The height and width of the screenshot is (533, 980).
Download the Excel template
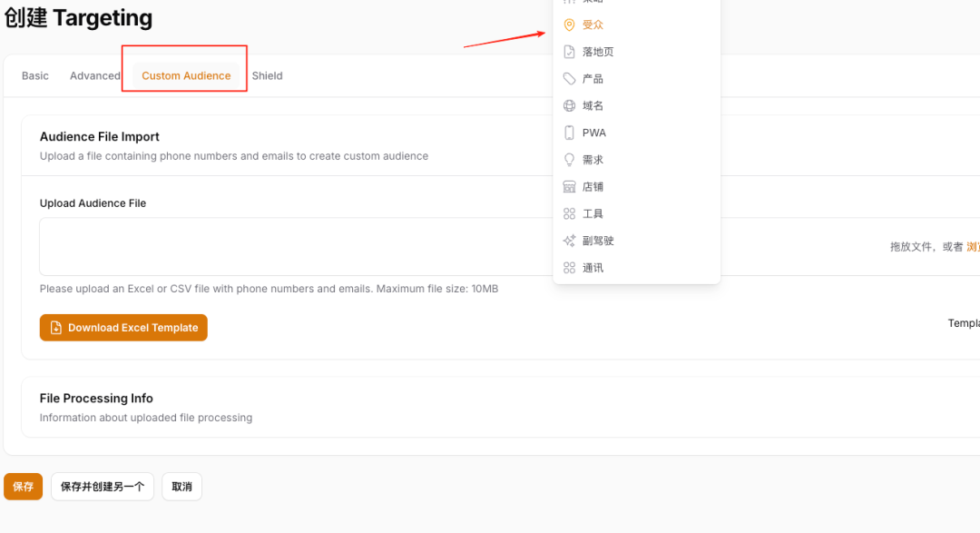123,328
